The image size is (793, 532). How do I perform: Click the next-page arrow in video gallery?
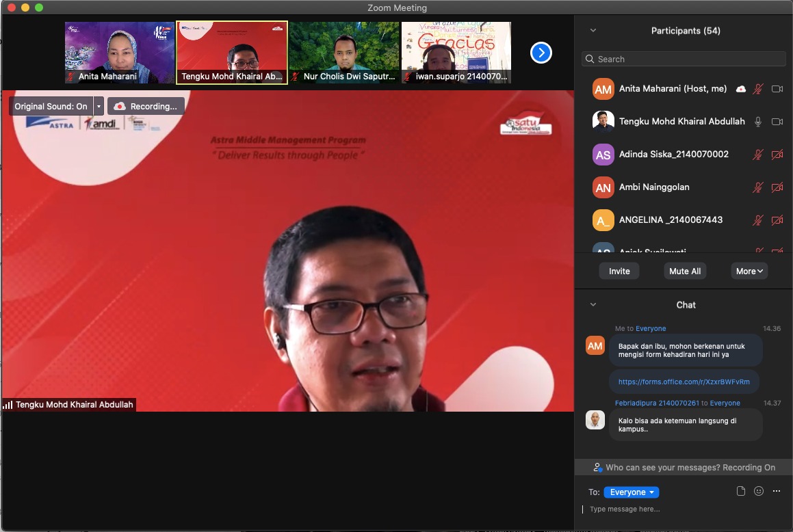(541, 53)
